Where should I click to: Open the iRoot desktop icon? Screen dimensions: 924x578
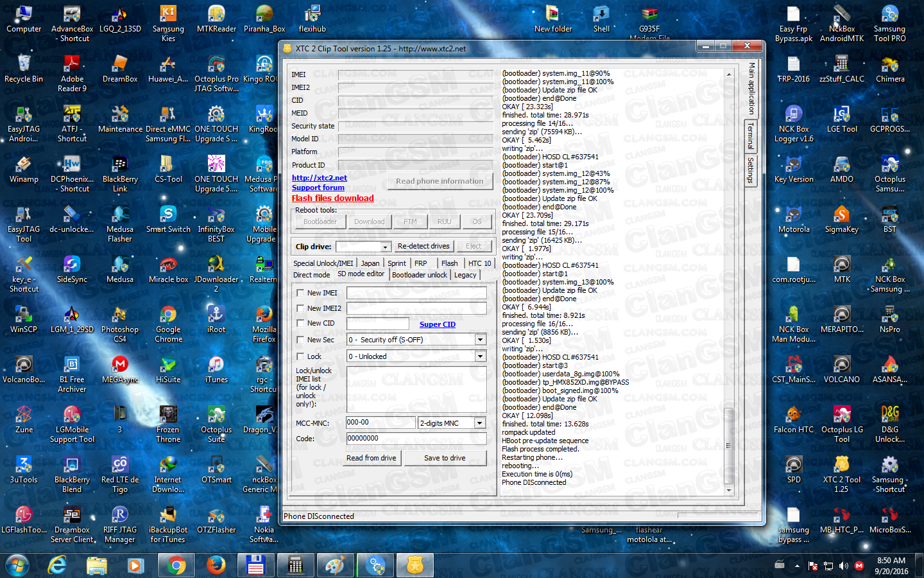coord(216,320)
